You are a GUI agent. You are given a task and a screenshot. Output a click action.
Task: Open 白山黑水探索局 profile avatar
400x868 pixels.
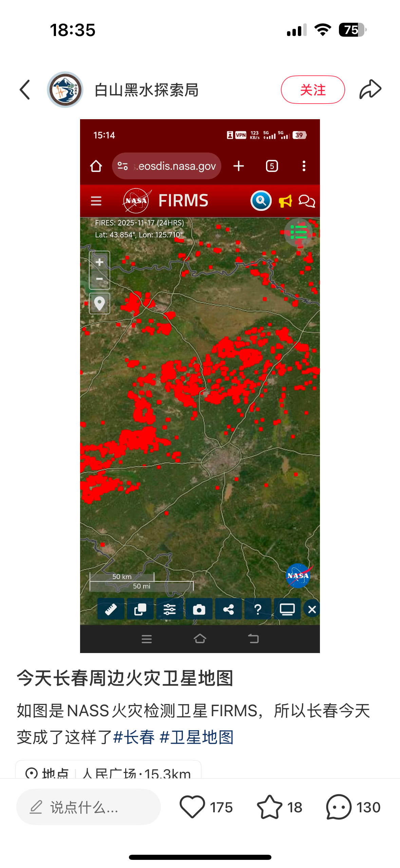pos(65,90)
